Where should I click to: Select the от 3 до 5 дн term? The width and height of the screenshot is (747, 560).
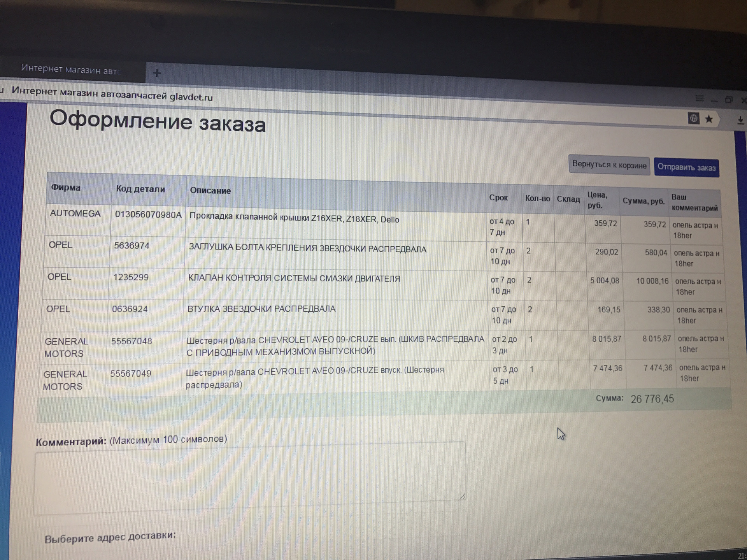point(505,375)
